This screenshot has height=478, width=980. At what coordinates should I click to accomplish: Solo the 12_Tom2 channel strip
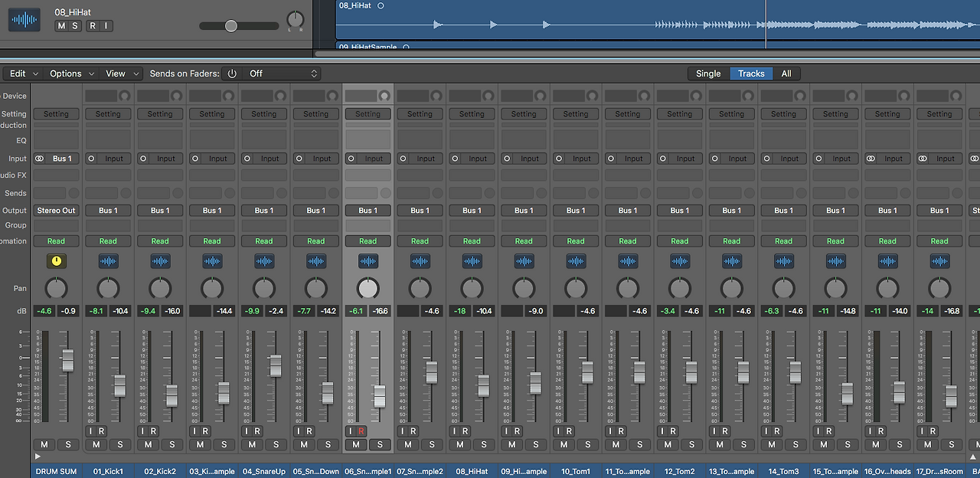(x=691, y=444)
